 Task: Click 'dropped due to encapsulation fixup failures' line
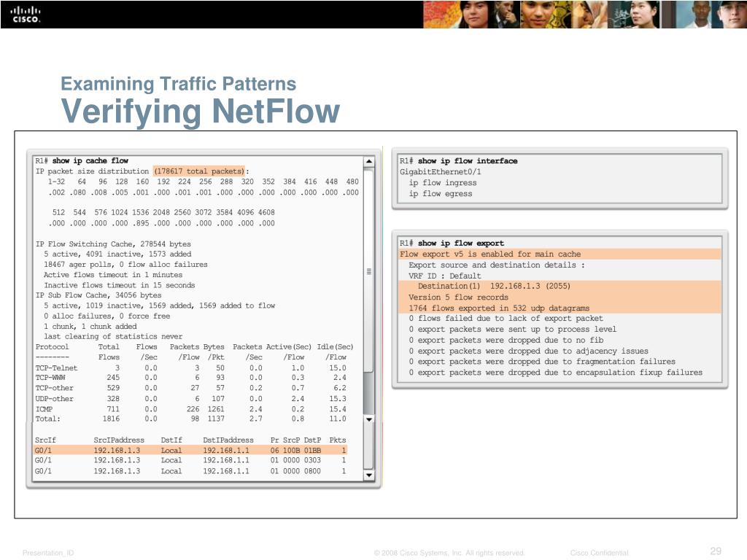(555, 373)
